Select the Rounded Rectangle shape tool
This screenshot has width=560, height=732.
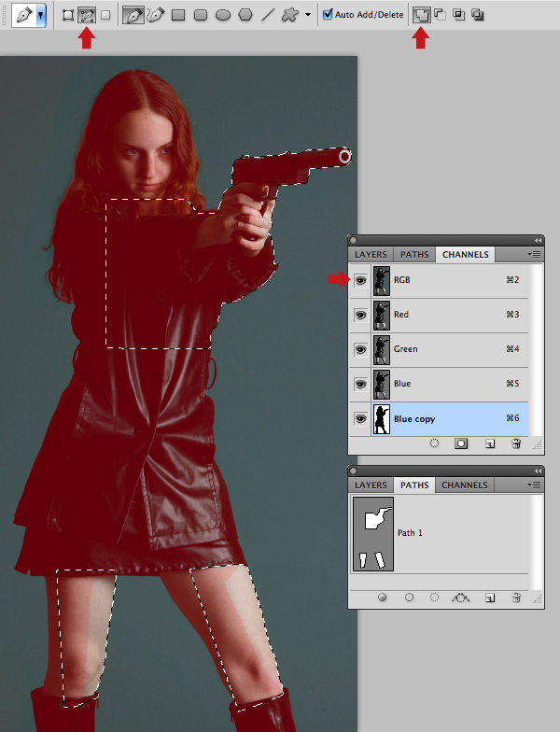pyautogui.click(x=201, y=15)
